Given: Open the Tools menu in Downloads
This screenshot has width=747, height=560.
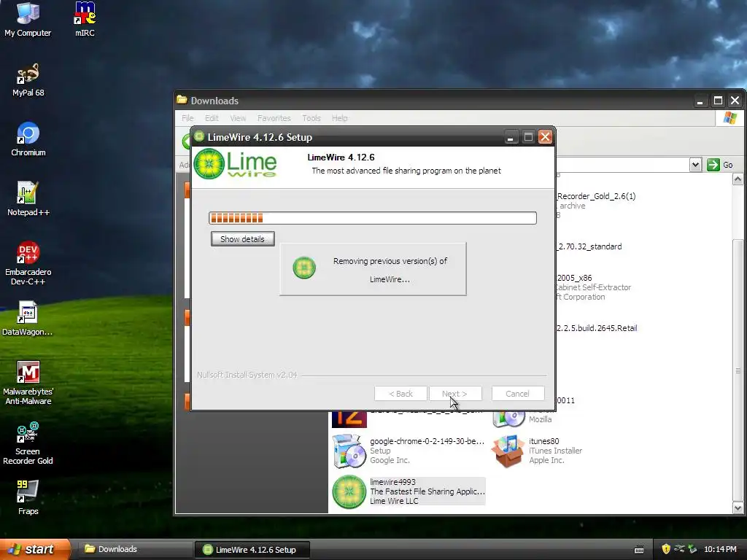Looking at the screenshot, I should tap(311, 118).
